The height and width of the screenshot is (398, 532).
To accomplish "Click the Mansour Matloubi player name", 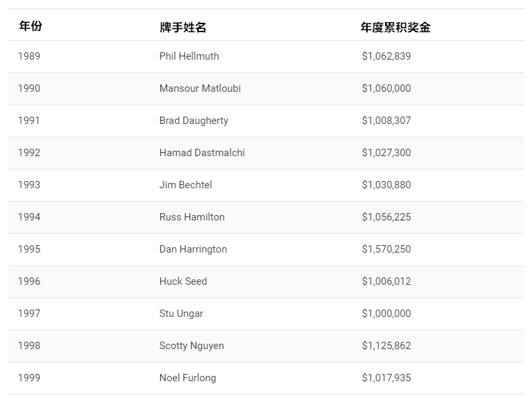I will point(200,88).
